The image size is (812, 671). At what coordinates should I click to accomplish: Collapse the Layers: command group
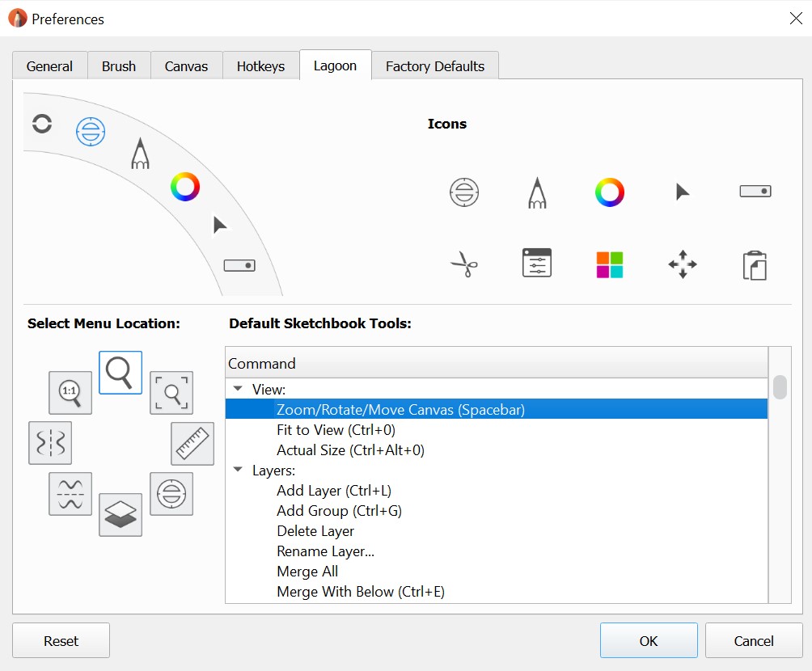coord(239,470)
